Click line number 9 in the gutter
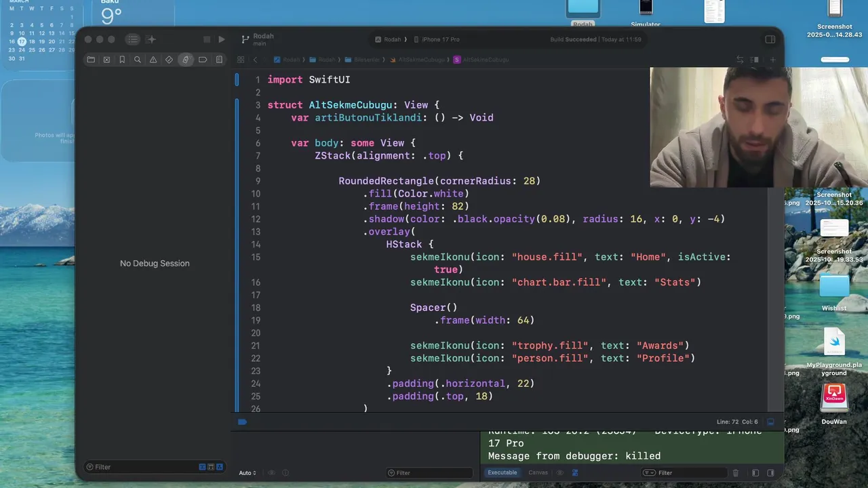 tap(258, 181)
